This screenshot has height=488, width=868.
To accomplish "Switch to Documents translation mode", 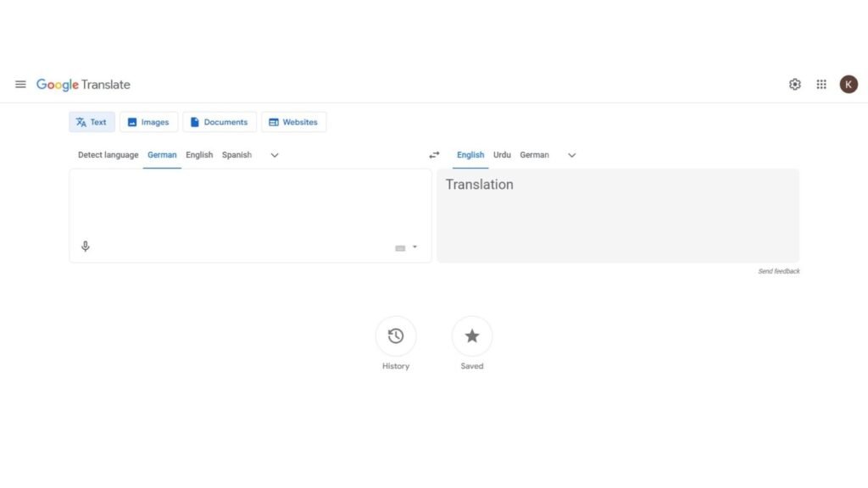I will point(220,122).
